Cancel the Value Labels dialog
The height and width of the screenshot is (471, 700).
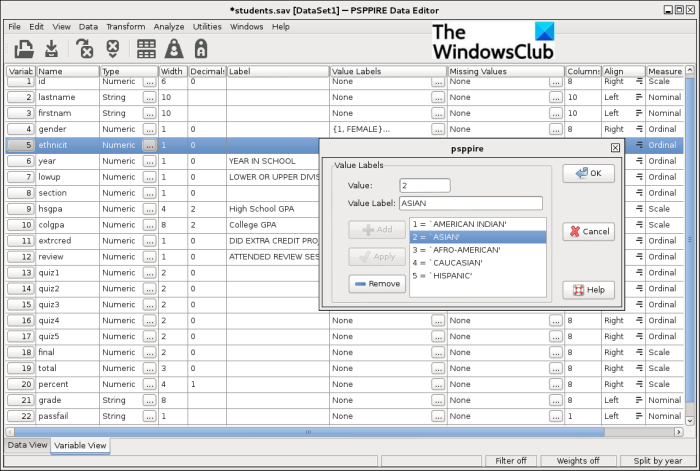tap(588, 231)
